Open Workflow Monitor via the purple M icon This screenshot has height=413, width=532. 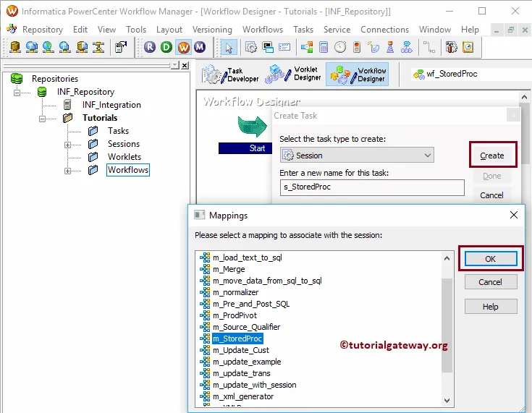200,47
